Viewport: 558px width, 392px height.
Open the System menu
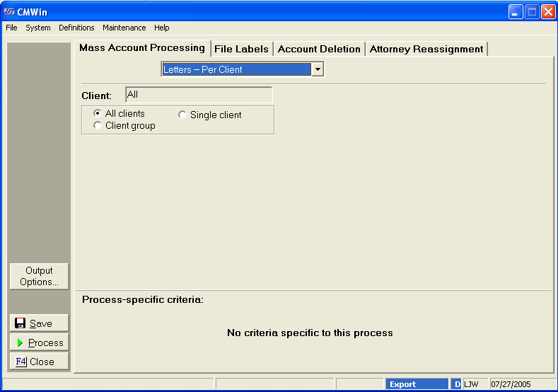pos(38,28)
